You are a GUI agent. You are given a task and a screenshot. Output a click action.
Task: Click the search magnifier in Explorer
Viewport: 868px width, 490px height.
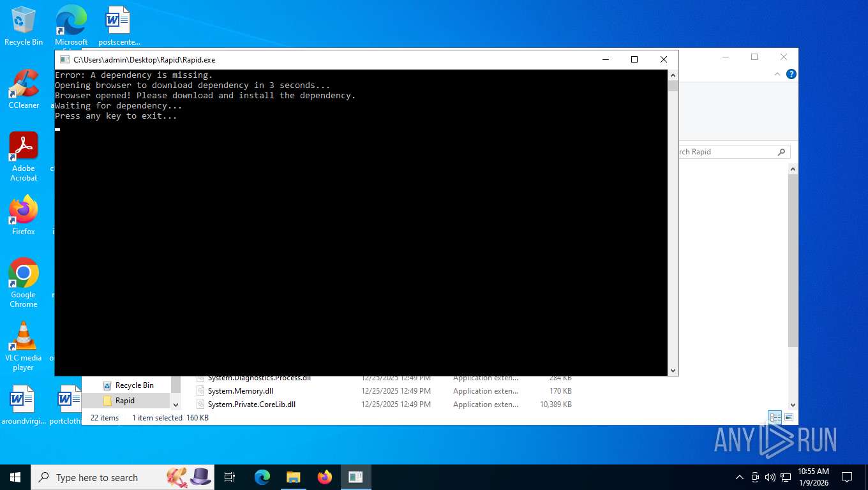tap(781, 152)
